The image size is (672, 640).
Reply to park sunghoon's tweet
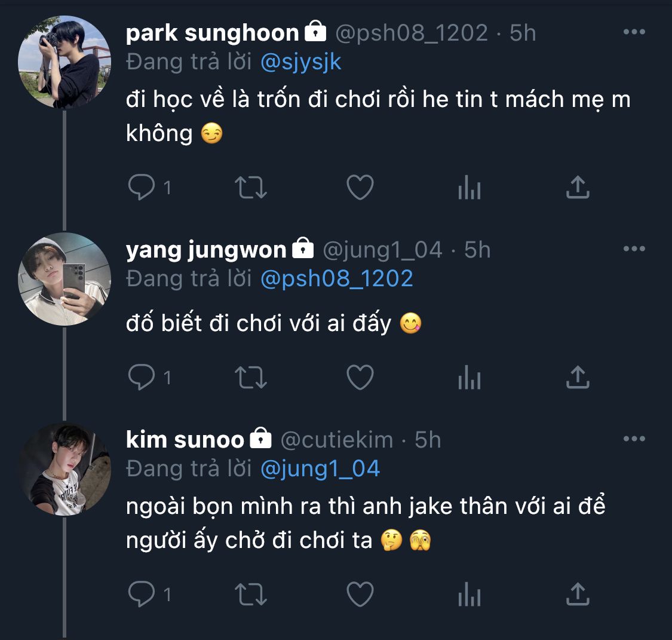[142, 188]
